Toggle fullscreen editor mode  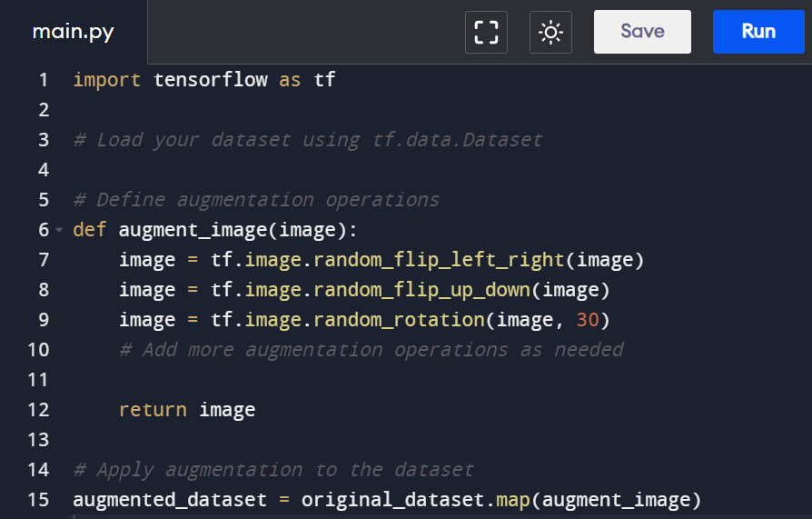point(486,32)
